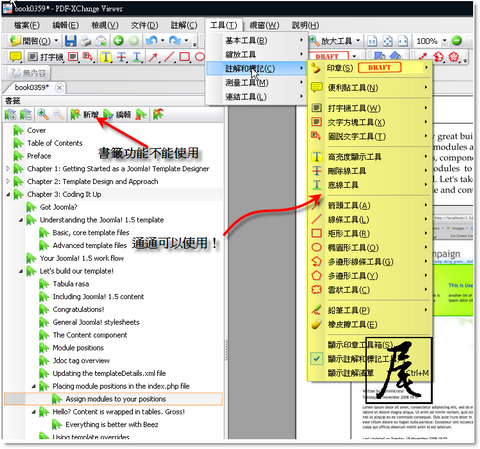The width and height of the screenshot is (480, 449).
Task: Select the DRAFT stamp swatch in menu
Action: (x=379, y=68)
